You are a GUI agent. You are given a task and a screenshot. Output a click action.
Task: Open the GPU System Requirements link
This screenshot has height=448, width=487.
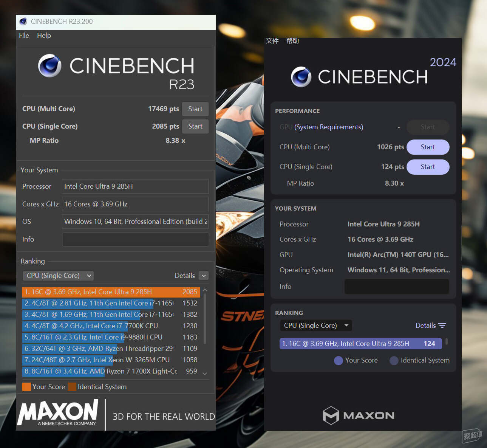pos(329,127)
